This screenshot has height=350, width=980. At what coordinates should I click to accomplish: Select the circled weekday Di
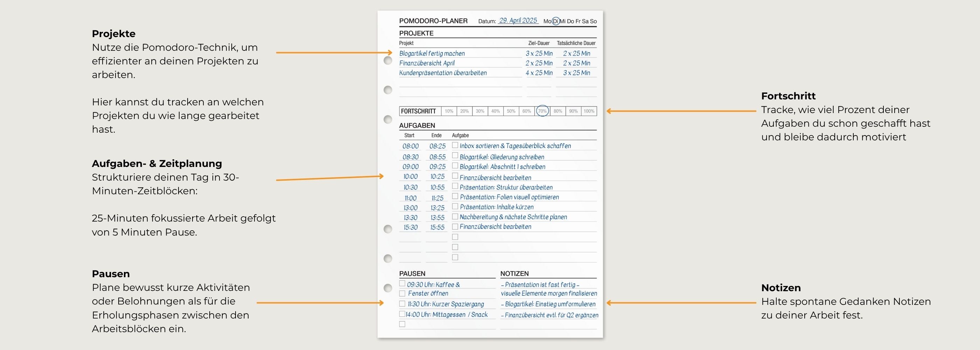point(555,21)
